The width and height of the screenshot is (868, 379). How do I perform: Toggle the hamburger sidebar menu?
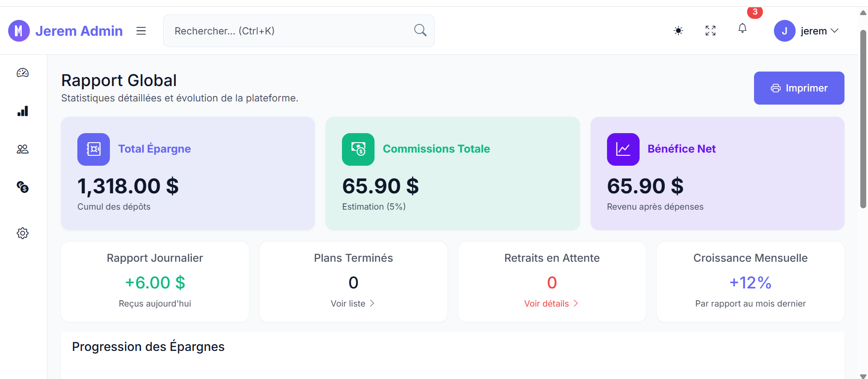point(141,31)
